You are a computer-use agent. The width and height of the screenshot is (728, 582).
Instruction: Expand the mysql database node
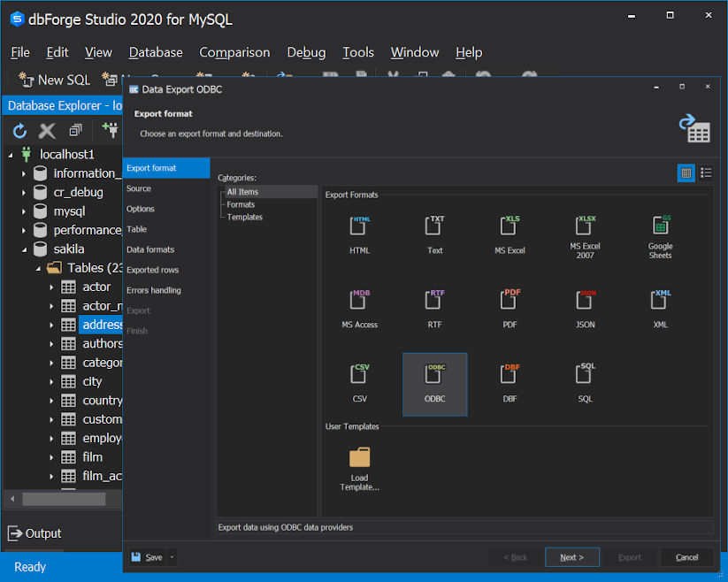[x=24, y=211]
